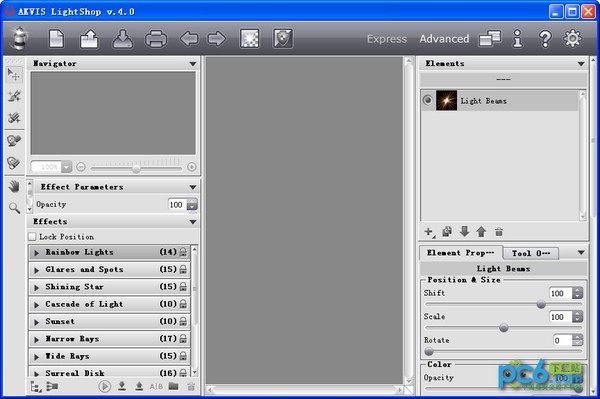The image size is (600, 399).
Task: Click the Undo left arrow
Action: click(x=189, y=39)
